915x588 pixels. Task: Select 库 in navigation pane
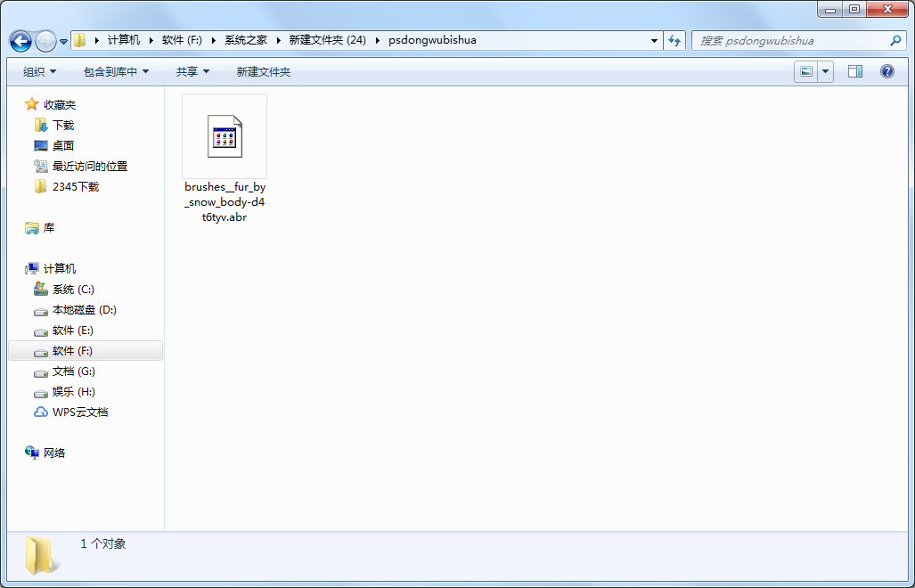(49, 228)
